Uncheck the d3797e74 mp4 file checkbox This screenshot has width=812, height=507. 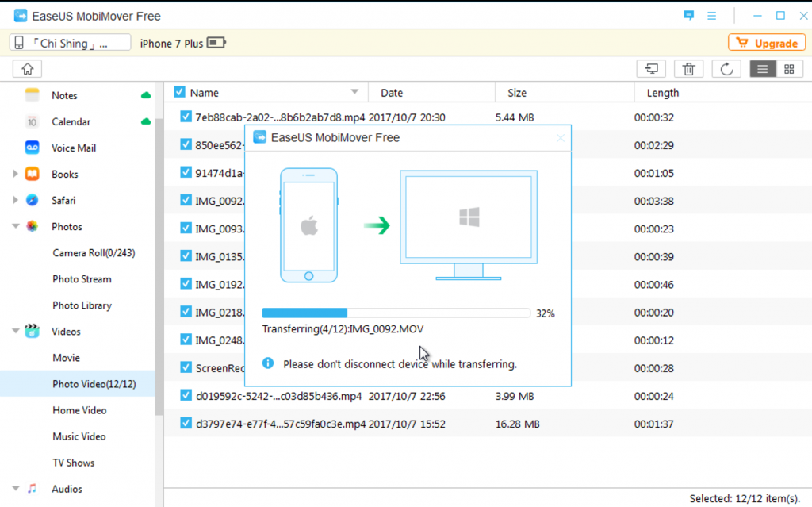pos(186,423)
